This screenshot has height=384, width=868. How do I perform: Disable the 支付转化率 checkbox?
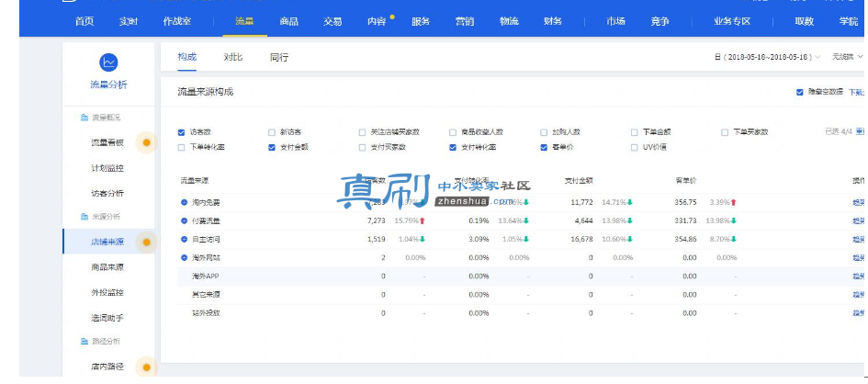click(453, 147)
